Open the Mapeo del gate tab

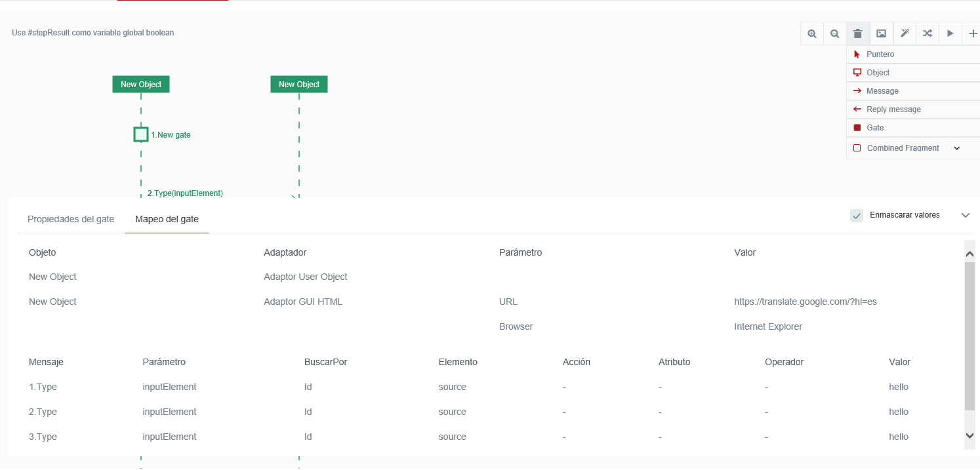[x=167, y=219]
